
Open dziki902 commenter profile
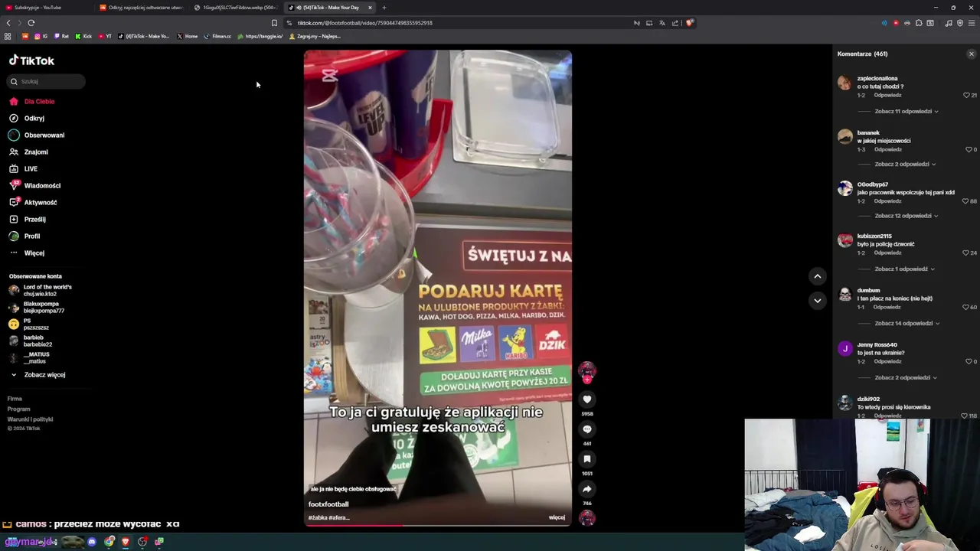868,399
